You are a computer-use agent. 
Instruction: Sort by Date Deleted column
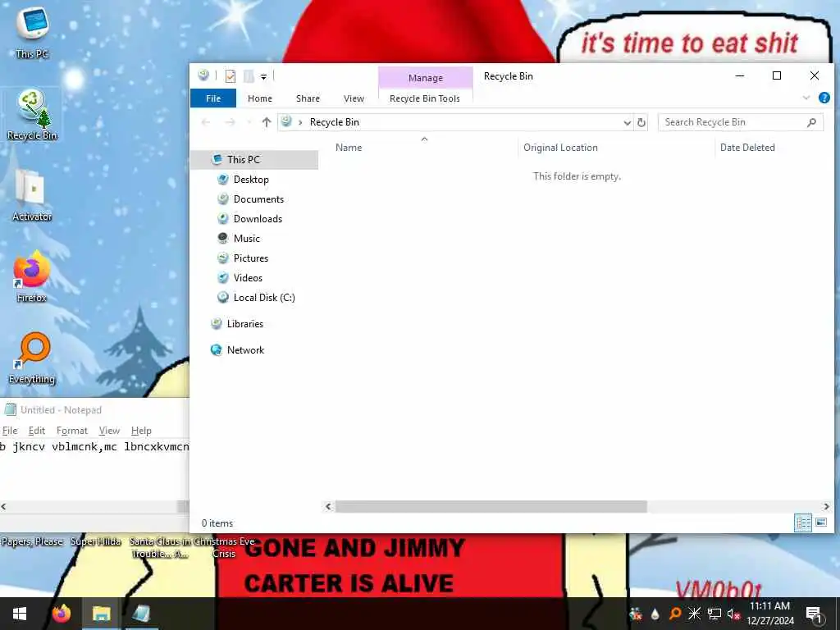tap(747, 148)
